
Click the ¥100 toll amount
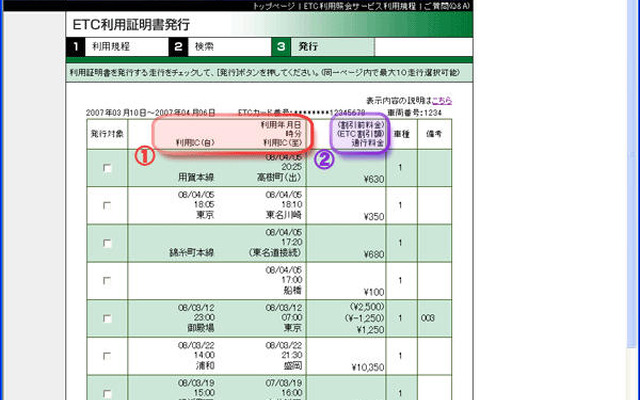373,292
